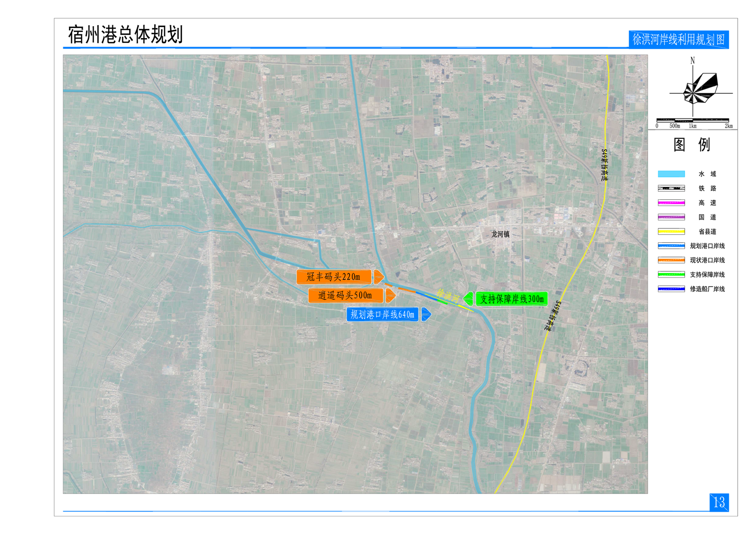Image resolution: width=756 pixels, height=534 pixels.
Task: Click the 铁路 railway legend symbol
Action: 671,188
